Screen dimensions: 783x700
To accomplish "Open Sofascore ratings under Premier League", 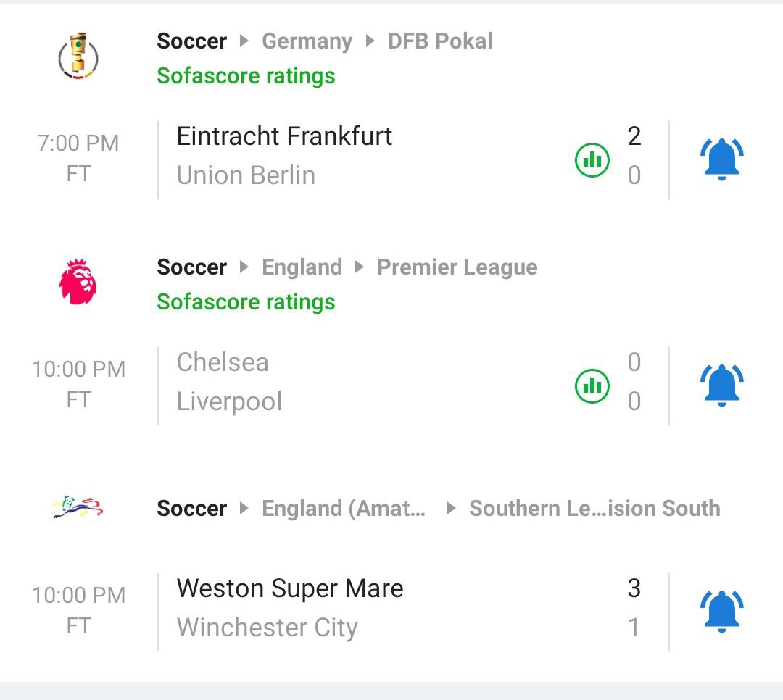I will tap(246, 302).
